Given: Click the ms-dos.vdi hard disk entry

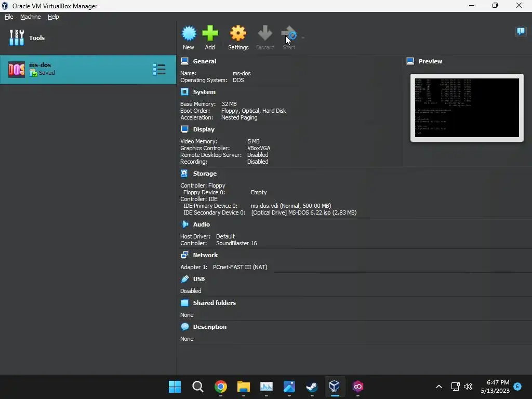Looking at the screenshot, I should pyautogui.click(x=291, y=206).
